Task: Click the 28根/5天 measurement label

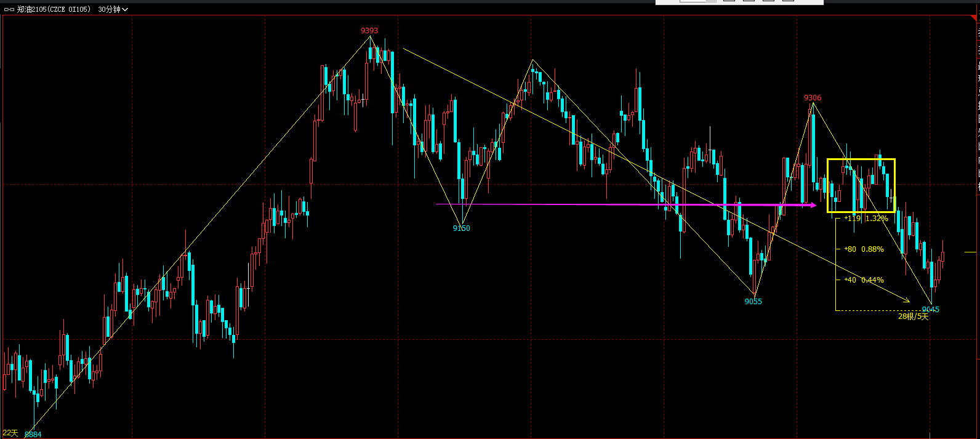Action: coord(912,316)
